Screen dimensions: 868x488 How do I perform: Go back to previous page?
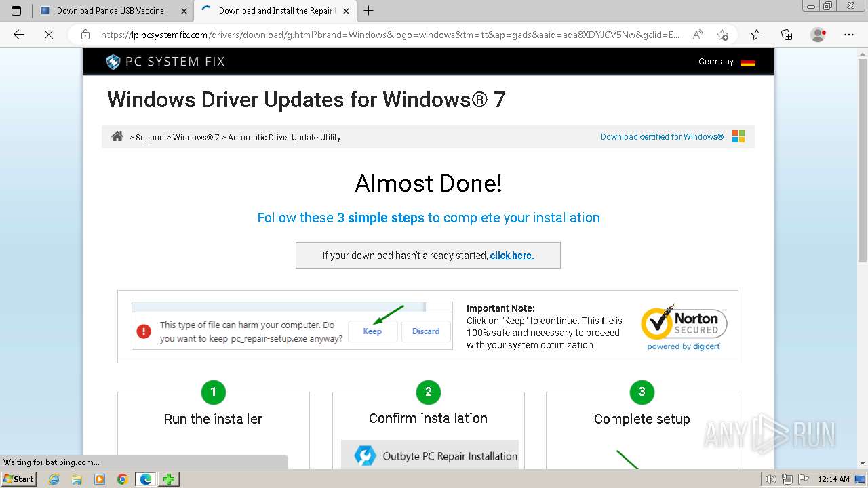click(x=19, y=35)
